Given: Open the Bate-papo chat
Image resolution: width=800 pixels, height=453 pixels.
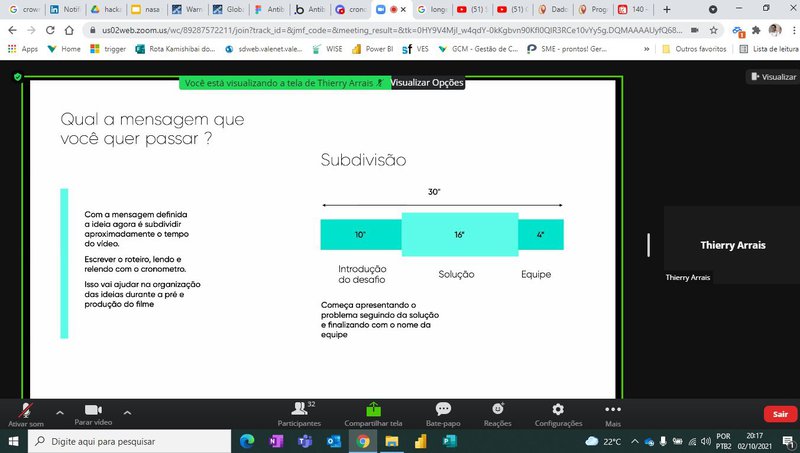Looking at the screenshot, I should click(x=443, y=414).
